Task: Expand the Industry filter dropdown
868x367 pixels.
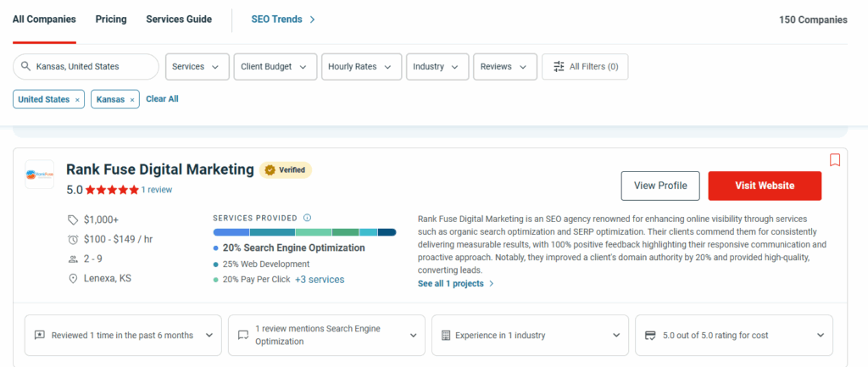Action: click(x=437, y=67)
